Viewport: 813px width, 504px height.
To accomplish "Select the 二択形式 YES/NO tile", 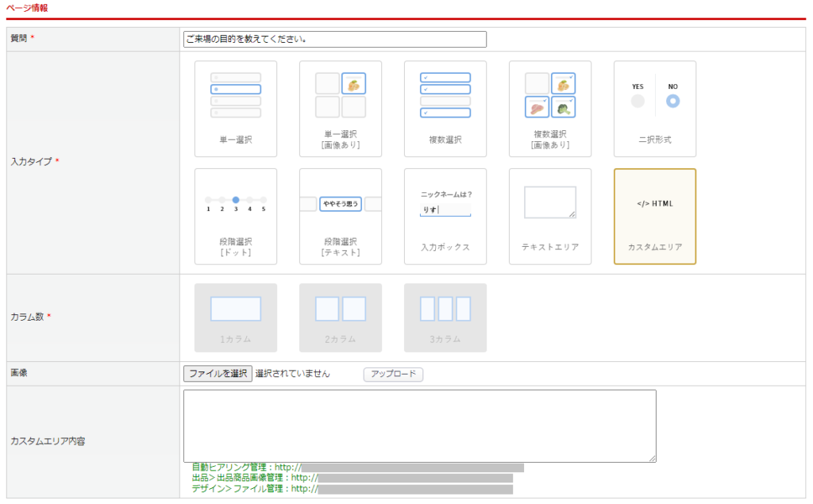I will [654, 109].
